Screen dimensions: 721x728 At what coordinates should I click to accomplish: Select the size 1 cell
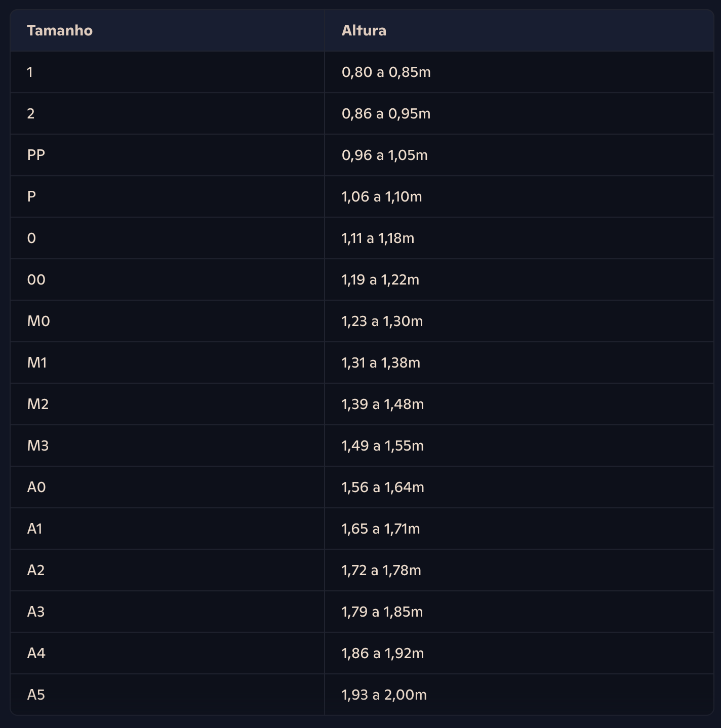[167, 72]
